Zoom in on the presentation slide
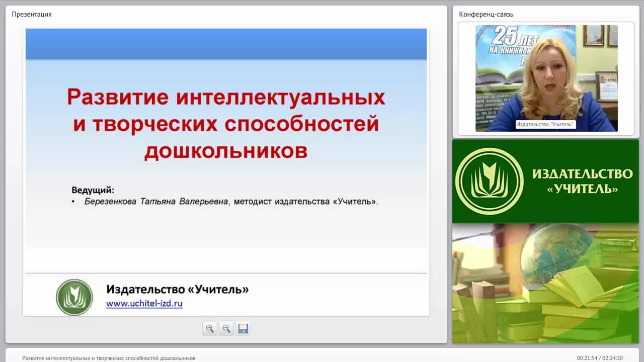The image size is (644, 362). click(x=210, y=328)
